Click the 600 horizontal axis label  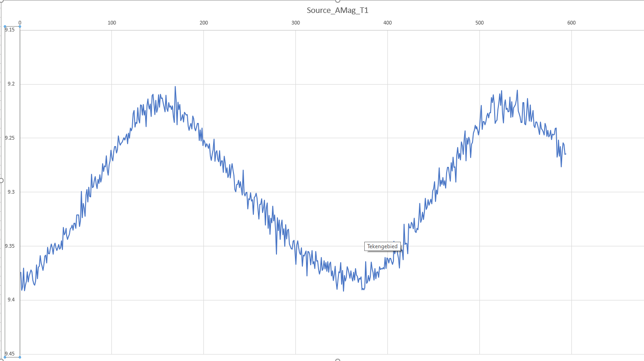[571, 23]
